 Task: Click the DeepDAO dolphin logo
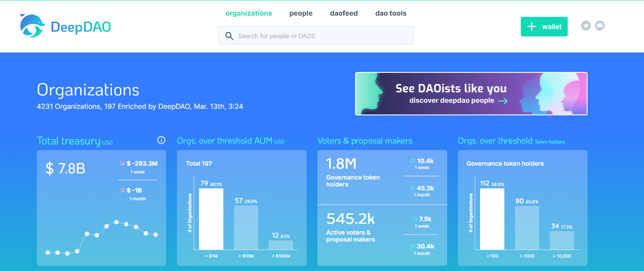[x=32, y=26]
